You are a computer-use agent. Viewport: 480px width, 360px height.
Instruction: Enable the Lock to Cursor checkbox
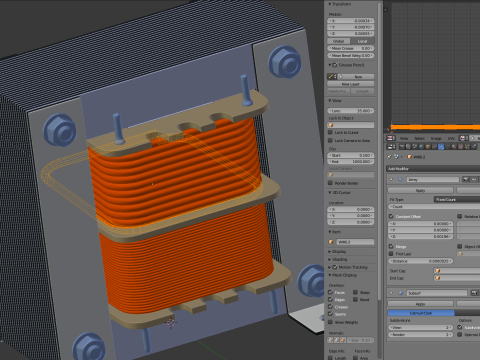[330, 132]
